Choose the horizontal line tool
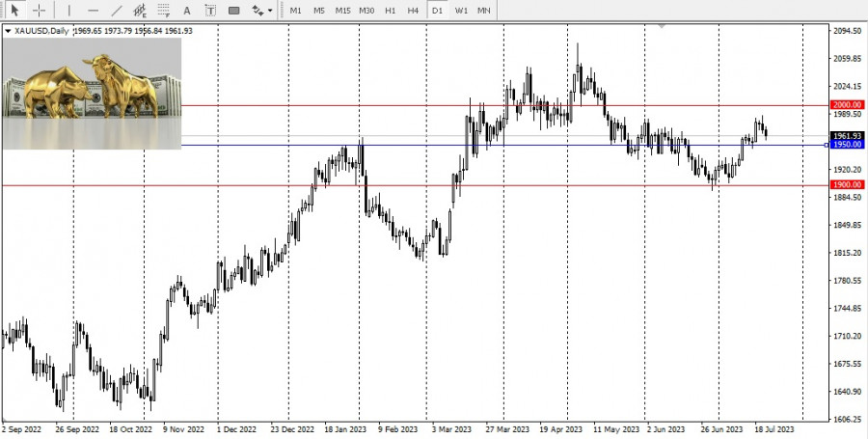This screenshot has height=439, width=868. click(x=93, y=10)
